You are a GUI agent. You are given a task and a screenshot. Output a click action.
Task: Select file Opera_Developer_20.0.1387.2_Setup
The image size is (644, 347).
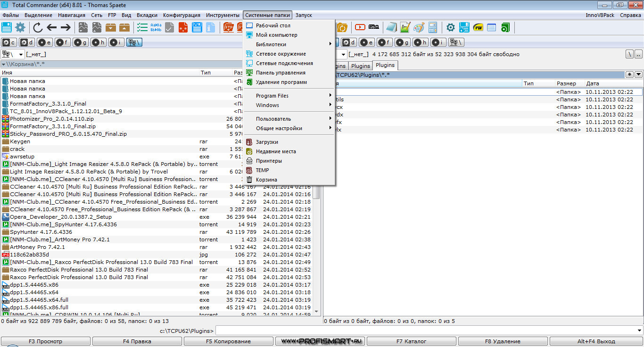(61, 217)
